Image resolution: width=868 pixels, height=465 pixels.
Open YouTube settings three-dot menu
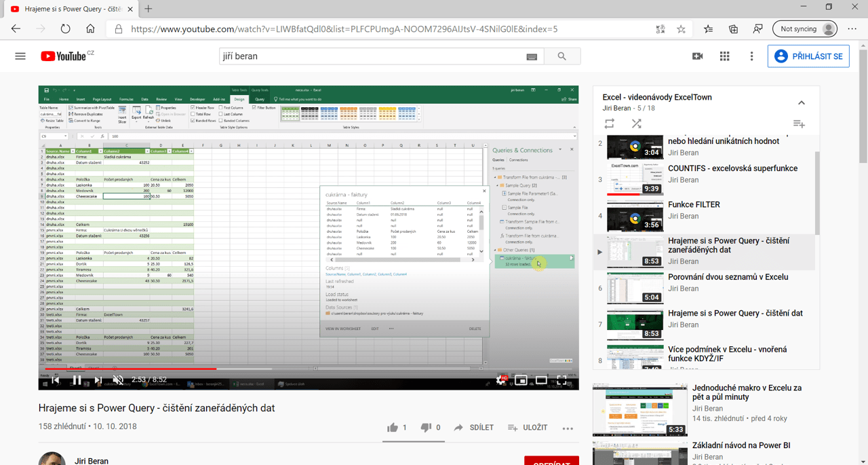[x=751, y=56]
